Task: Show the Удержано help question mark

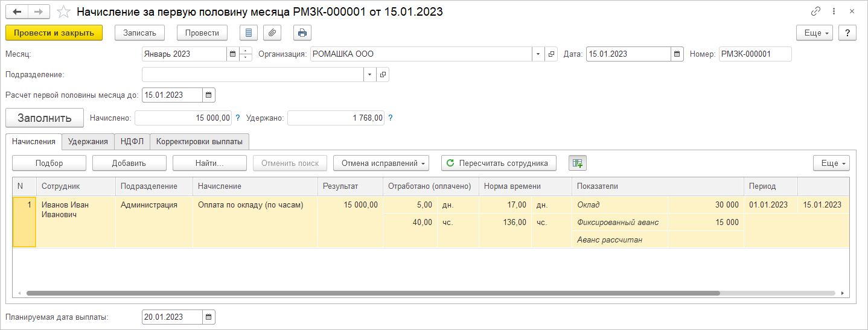Action: [x=390, y=118]
